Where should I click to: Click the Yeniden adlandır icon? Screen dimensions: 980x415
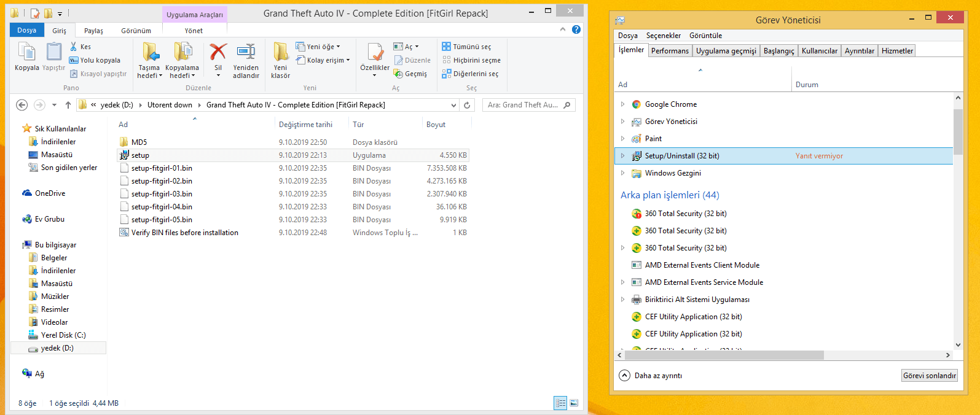246,52
